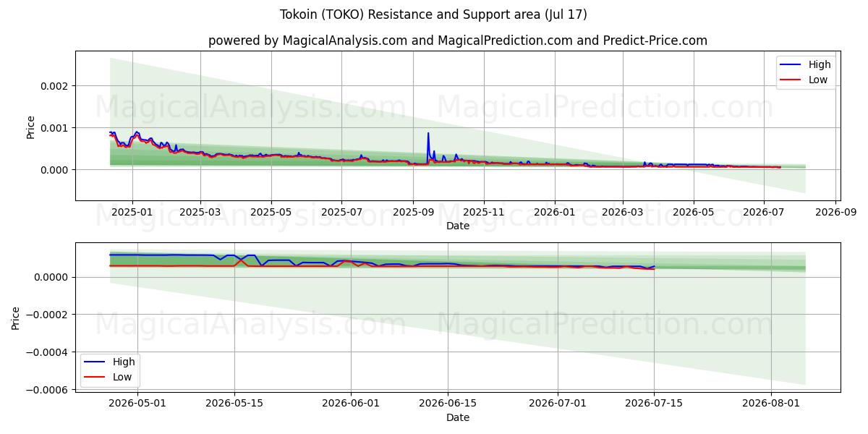The width and height of the screenshot is (868, 434).
Task: Click the '2026-09' x-axis tick label
Action: 836,213
